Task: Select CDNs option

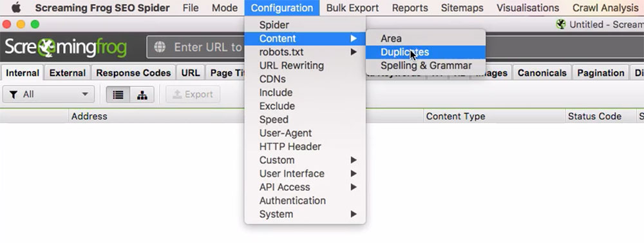Action: [305, 79]
